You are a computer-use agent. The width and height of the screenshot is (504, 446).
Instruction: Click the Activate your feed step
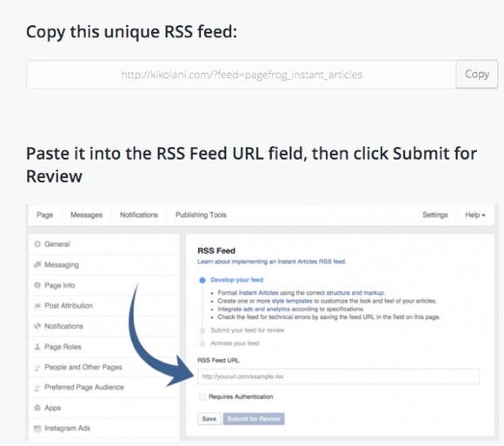tap(235, 343)
